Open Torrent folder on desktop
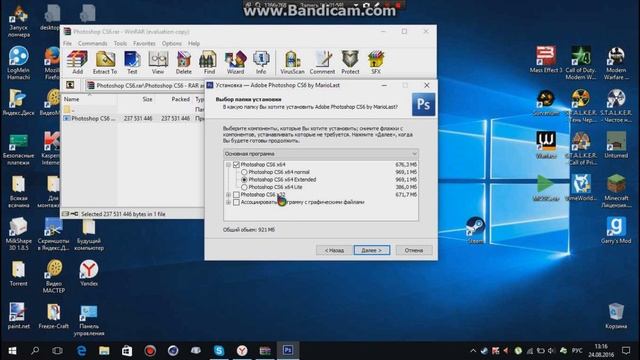This screenshot has height=360, width=640. coord(18,273)
